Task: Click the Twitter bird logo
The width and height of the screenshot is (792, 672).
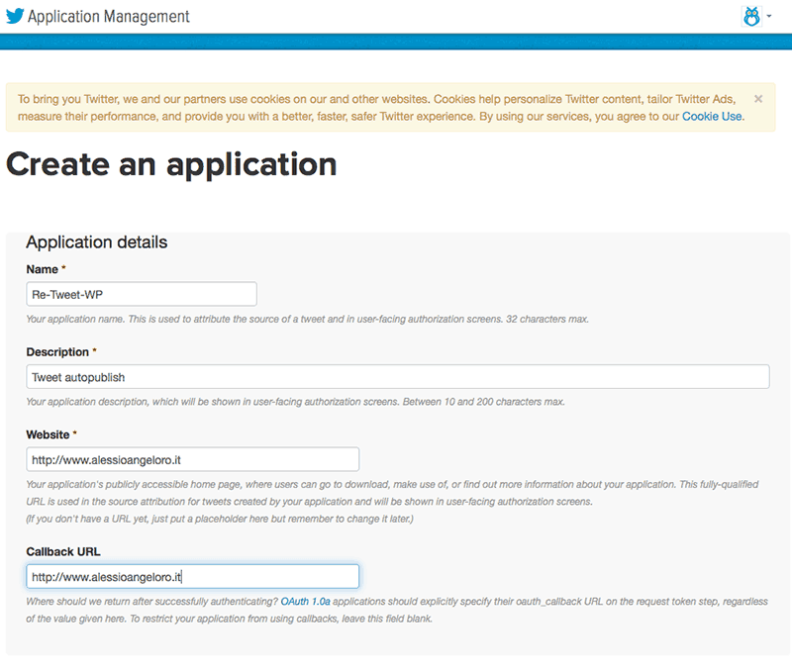Action: [x=15, y=16]
